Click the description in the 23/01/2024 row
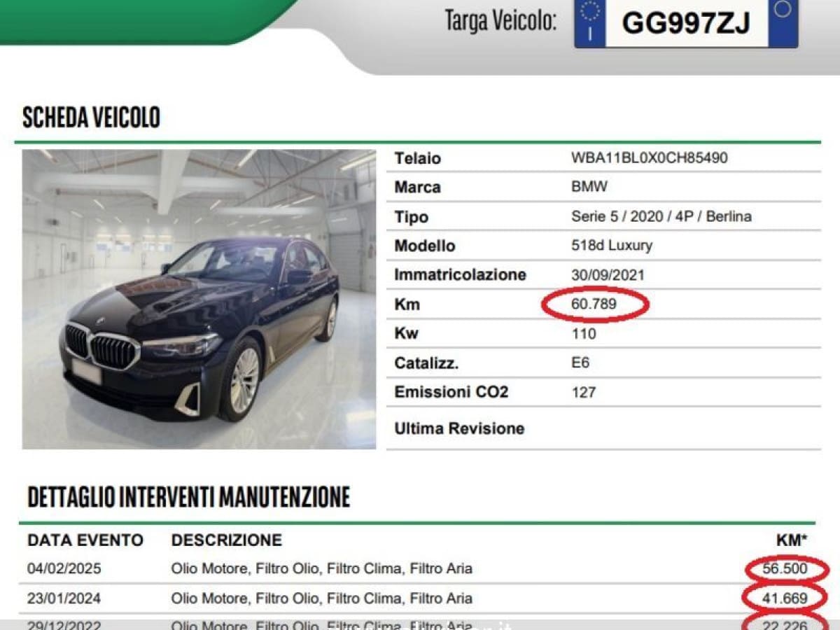 click(x=322, y=598)
